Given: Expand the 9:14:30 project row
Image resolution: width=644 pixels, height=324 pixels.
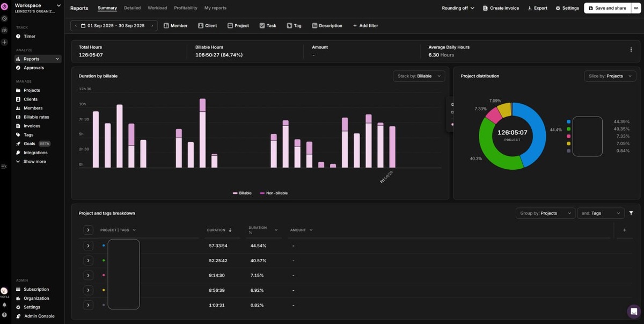Looking at the screenshot, I should pyautogui.click(x=89, y=275).
